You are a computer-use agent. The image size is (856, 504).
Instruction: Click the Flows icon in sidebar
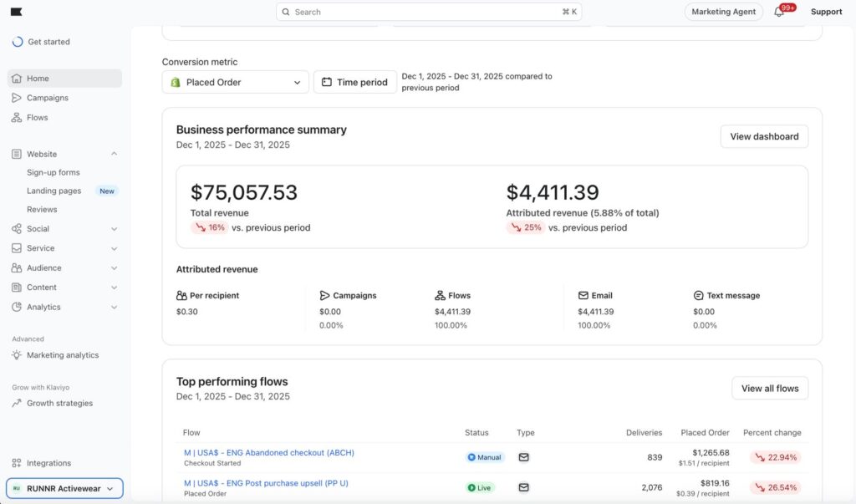[x=17, y=118]
